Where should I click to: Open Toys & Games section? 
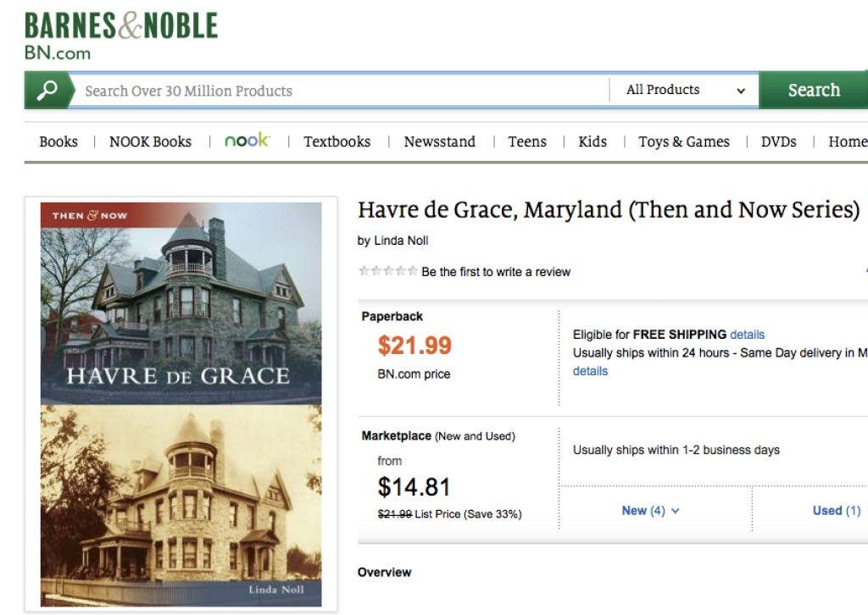(x=683, y=141)
